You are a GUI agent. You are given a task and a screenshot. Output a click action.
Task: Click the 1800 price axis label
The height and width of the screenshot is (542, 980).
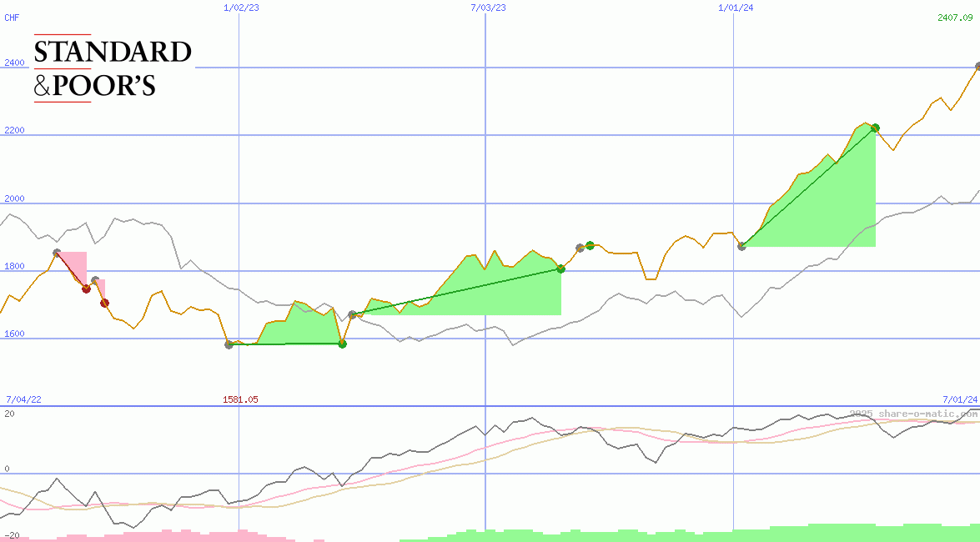point(14,266)
